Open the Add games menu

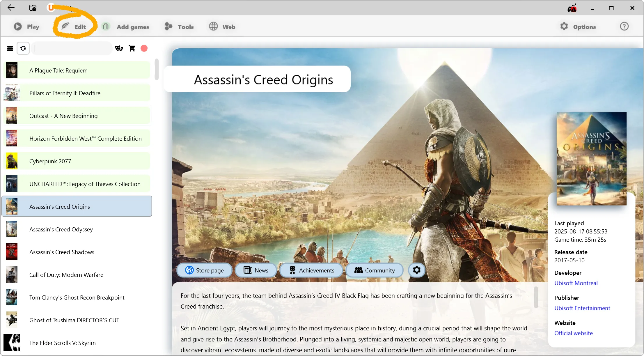click(126, 27)
